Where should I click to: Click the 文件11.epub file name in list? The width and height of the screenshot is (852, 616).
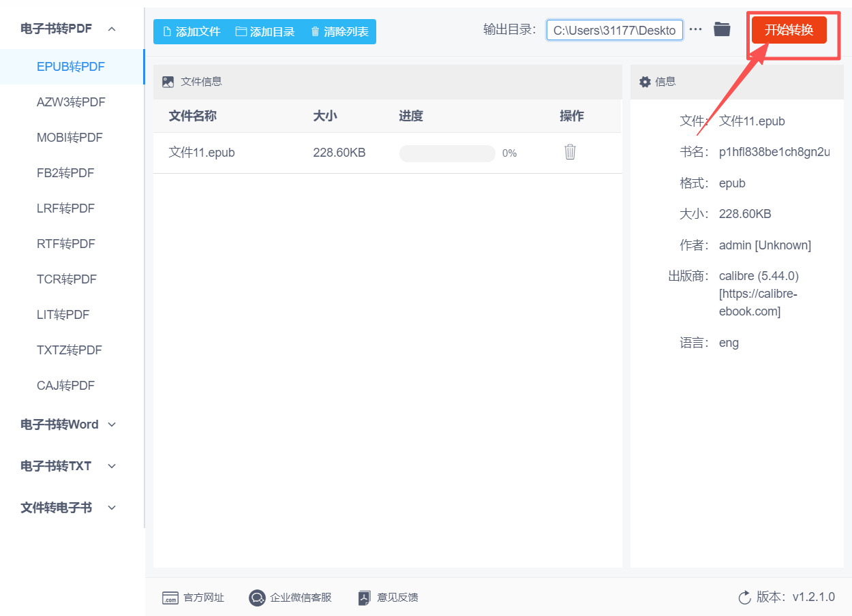(x=202, y=153)
